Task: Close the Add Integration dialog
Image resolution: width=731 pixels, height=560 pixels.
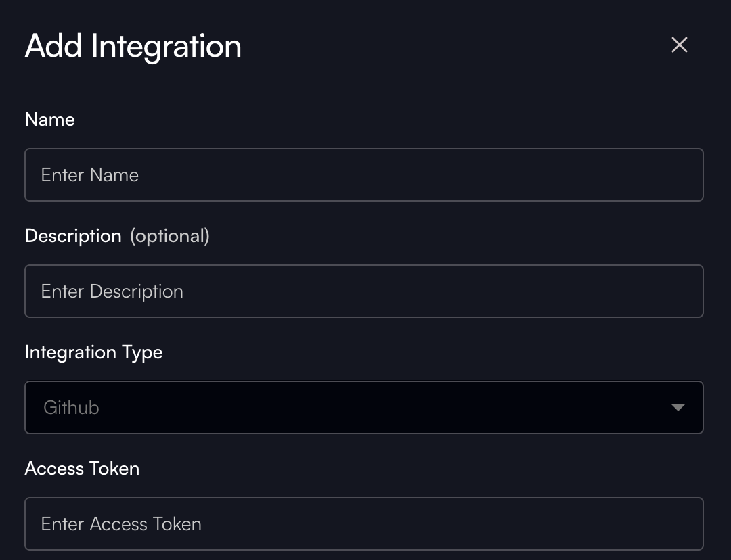Action: (679, 45)
